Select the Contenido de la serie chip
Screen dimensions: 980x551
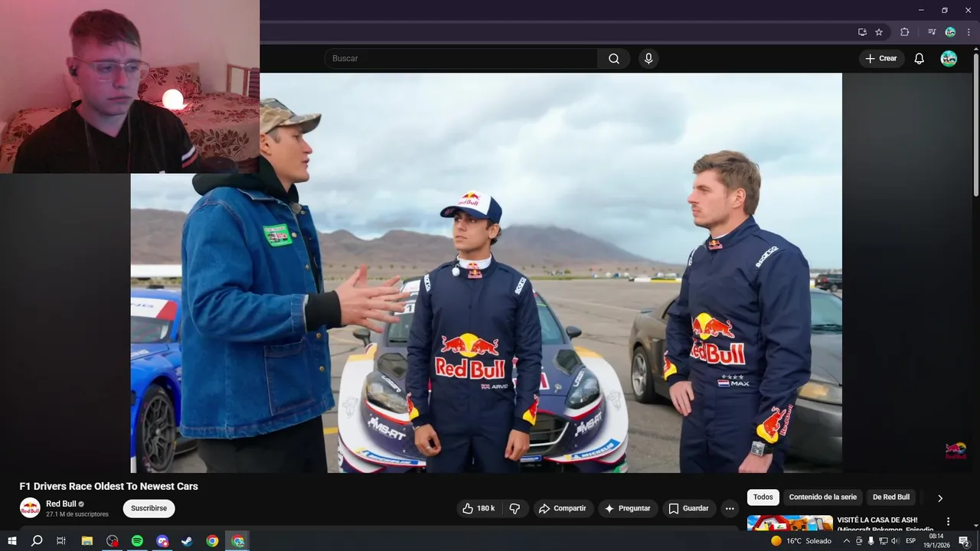[x=823, y=497]
